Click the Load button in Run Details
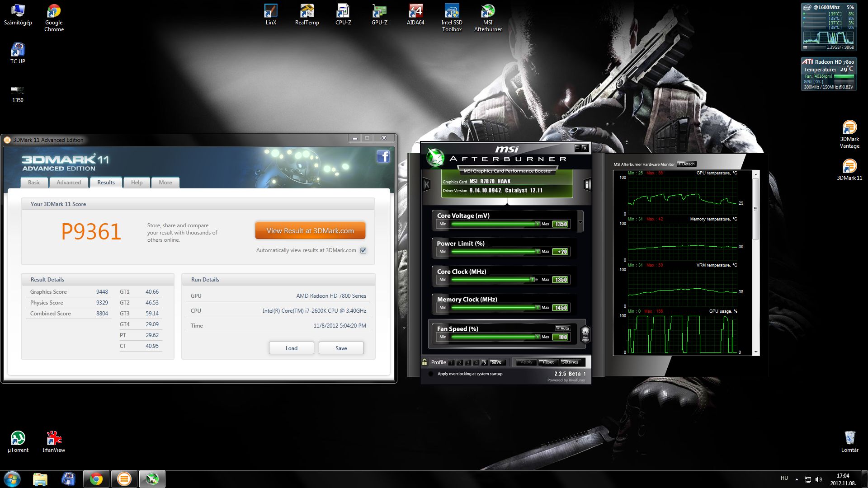The width and height of the screenshot is (868, 488). [292, 348]
